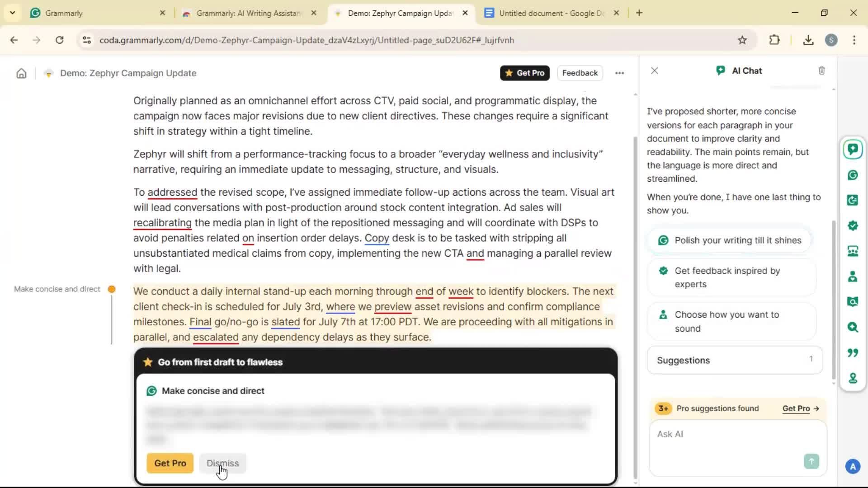Viewport: 868px width, 488px height.
Task: Send message with green arrow button
Action: click(x=811, y=461)
